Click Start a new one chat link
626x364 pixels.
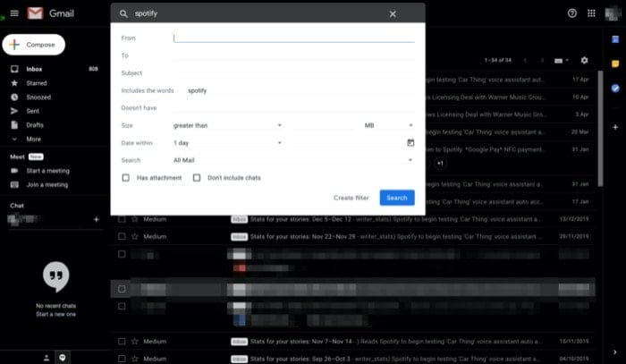point(55,314)
